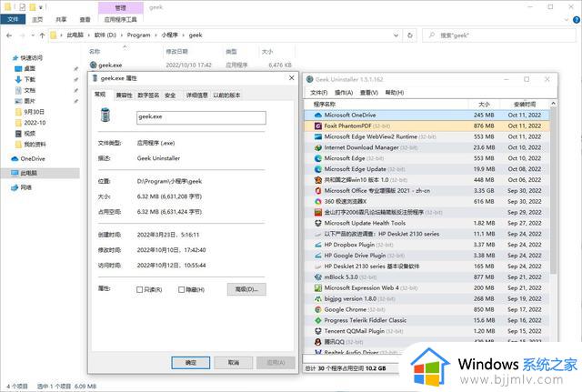Image resolution: width=582 pixels, height=392 pixels.
Task: Open the Action menu in Geek Uninstaller
Action: point(344,93)
